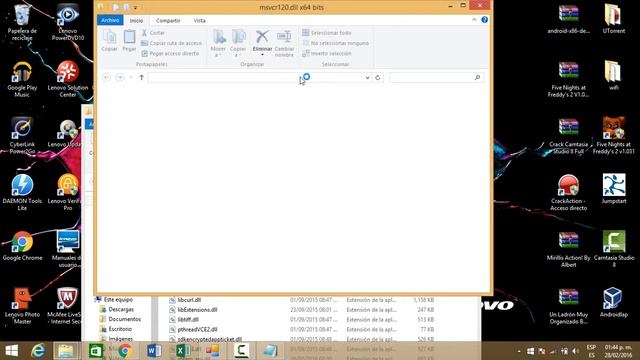
Task: Click inside the address bar field
Action: (x=256, y=78)
